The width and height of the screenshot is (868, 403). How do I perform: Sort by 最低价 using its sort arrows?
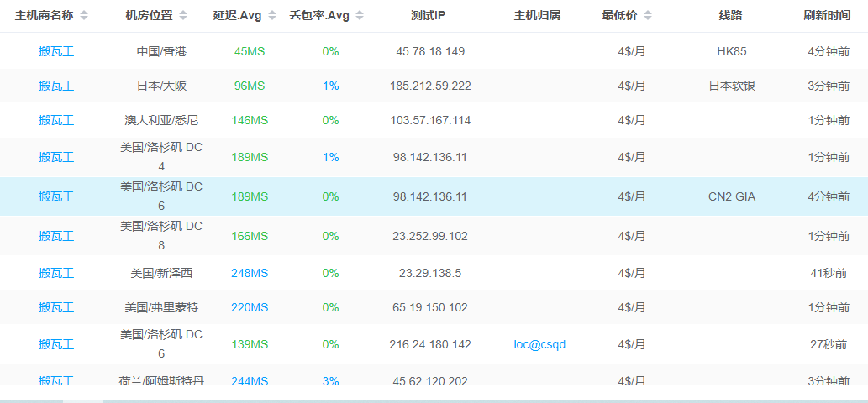tap(647, 16)
